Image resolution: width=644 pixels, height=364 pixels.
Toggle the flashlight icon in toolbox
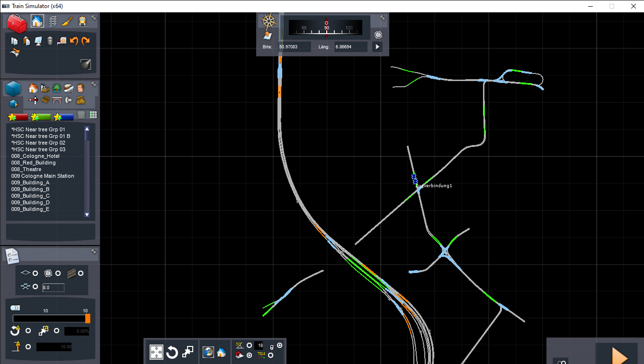point(85,64)
